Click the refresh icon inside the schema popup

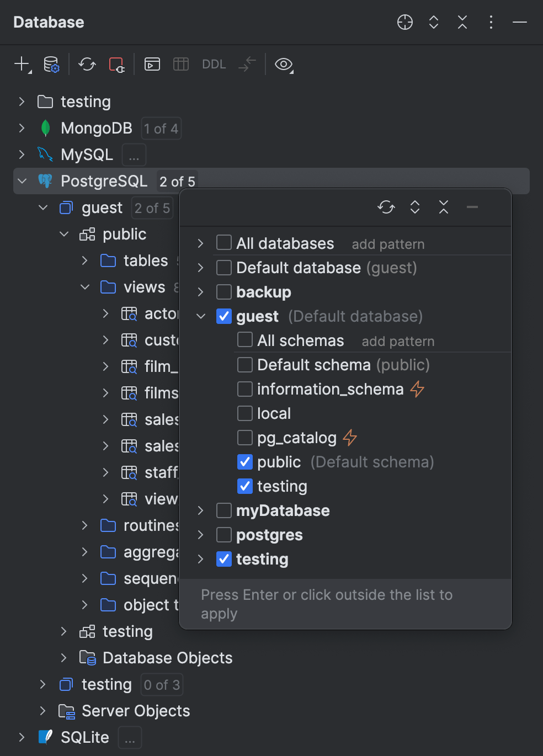point(386,207)
